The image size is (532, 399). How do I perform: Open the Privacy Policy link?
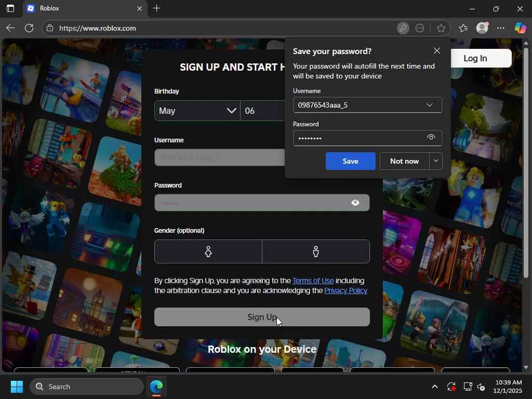(345, 290)
